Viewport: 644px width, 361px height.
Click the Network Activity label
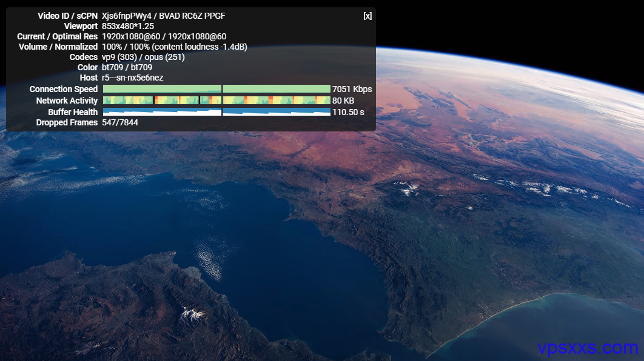[x=67, y=101]
